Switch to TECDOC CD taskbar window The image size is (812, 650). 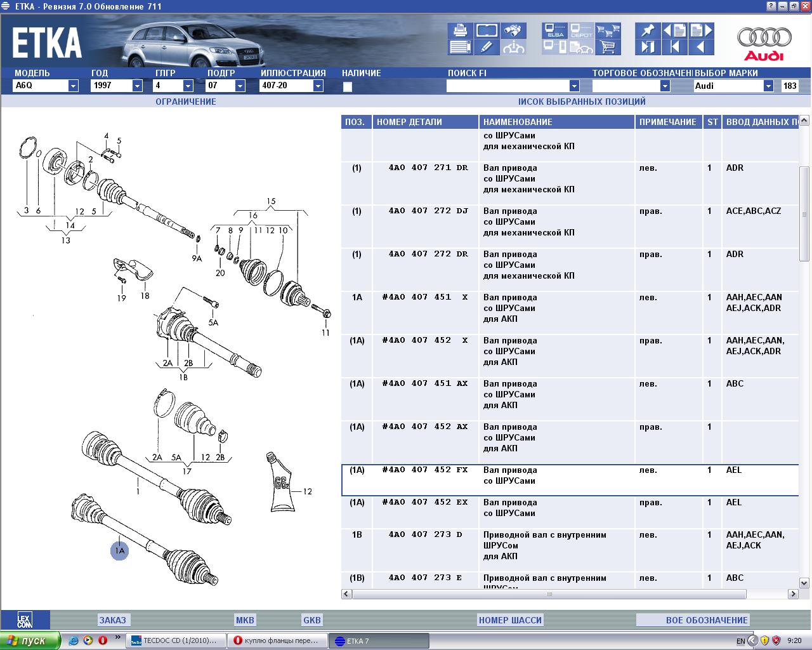(x=176, y=640)
